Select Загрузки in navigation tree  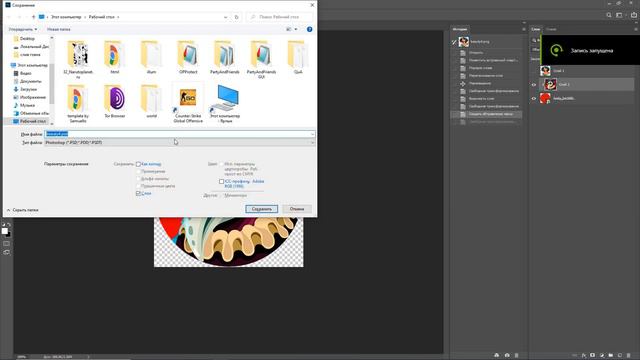pyautogui.click(x=25, y=89)
